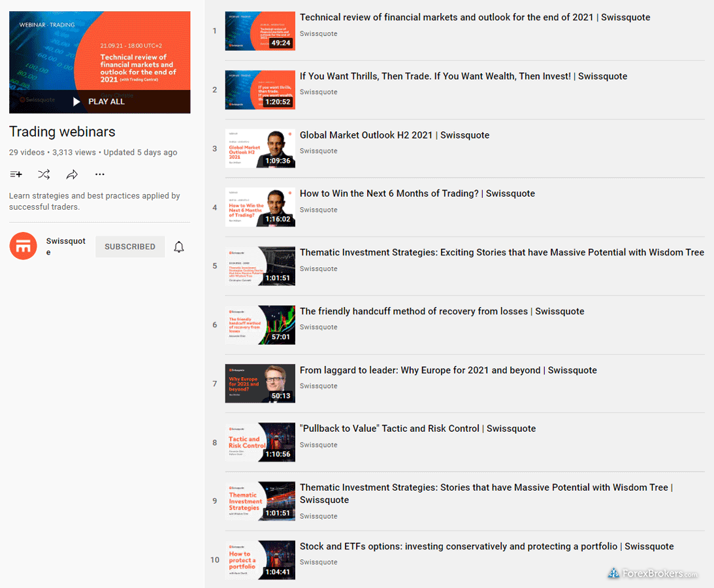Click Swissquote channel under From laggard to leader

318,385
